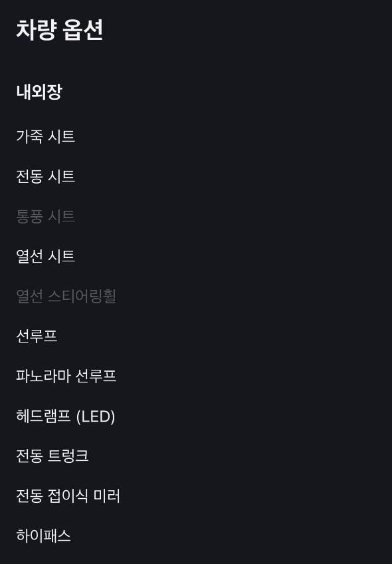Screen dimensions: 392x564
Task: Select 전동 접이식 미러 option
Action: pyautogui.click(x=68, y=495)
